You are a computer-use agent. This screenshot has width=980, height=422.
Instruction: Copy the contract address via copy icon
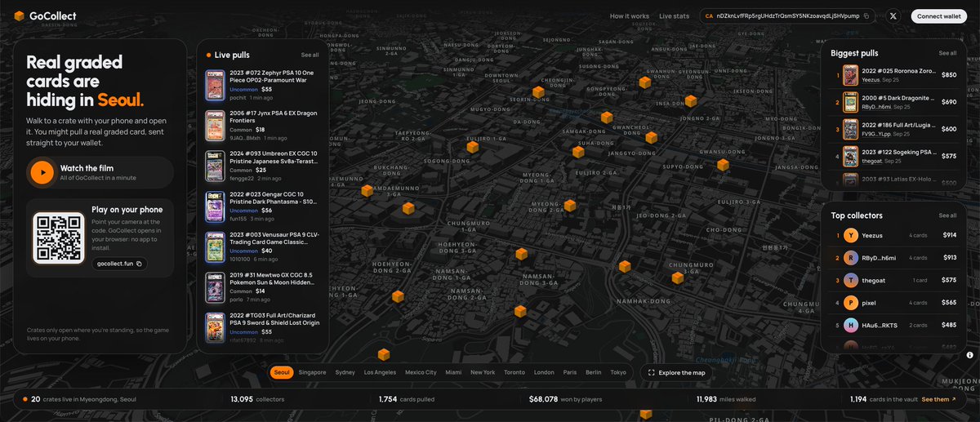[866, 16]
